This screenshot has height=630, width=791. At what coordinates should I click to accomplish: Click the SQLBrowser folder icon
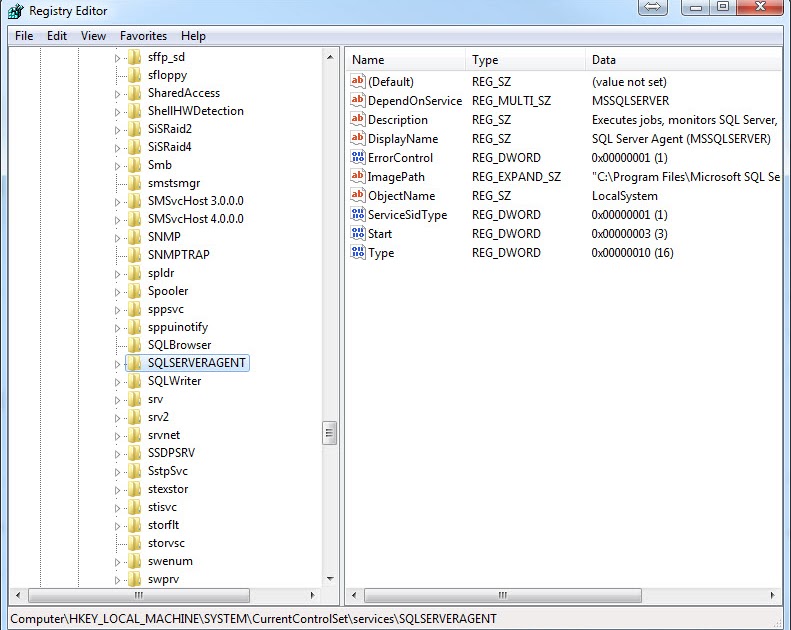(x=134, y=345)
